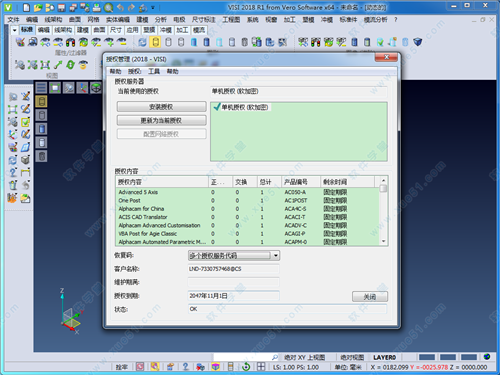
Task: Click the question mark help icon in status bar
Action: [186, 367]
